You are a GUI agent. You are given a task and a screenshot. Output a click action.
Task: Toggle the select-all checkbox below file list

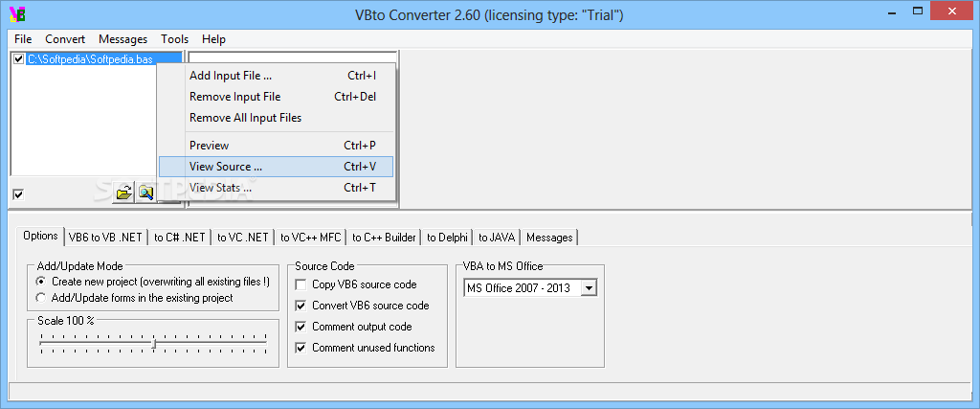pyautogui.click(x=18, y=194)
